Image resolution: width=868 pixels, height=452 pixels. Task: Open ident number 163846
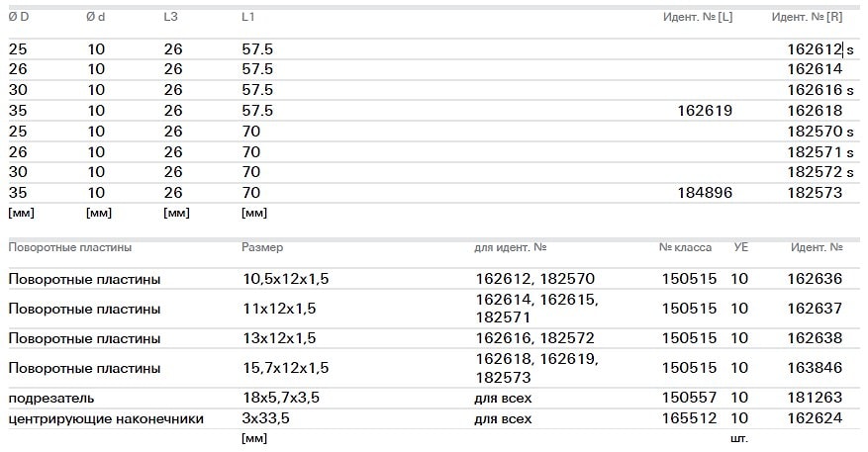815,368
